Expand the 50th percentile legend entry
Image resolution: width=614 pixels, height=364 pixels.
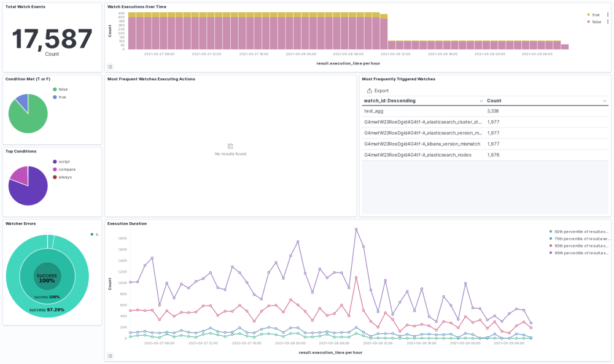coord(581,231)
